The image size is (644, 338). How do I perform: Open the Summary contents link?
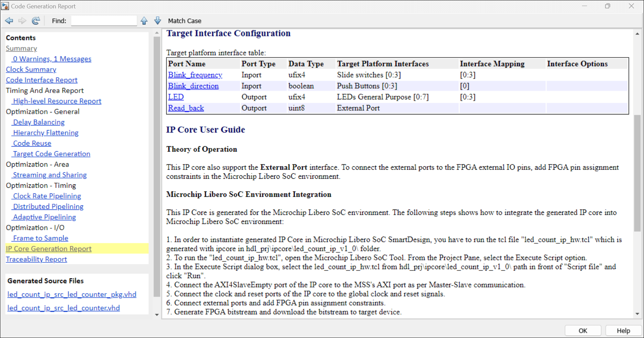[x=21, y=49]
